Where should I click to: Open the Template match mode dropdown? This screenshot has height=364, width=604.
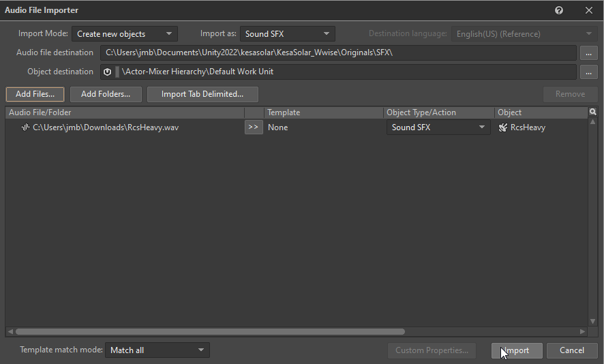(x=157, y=350)
